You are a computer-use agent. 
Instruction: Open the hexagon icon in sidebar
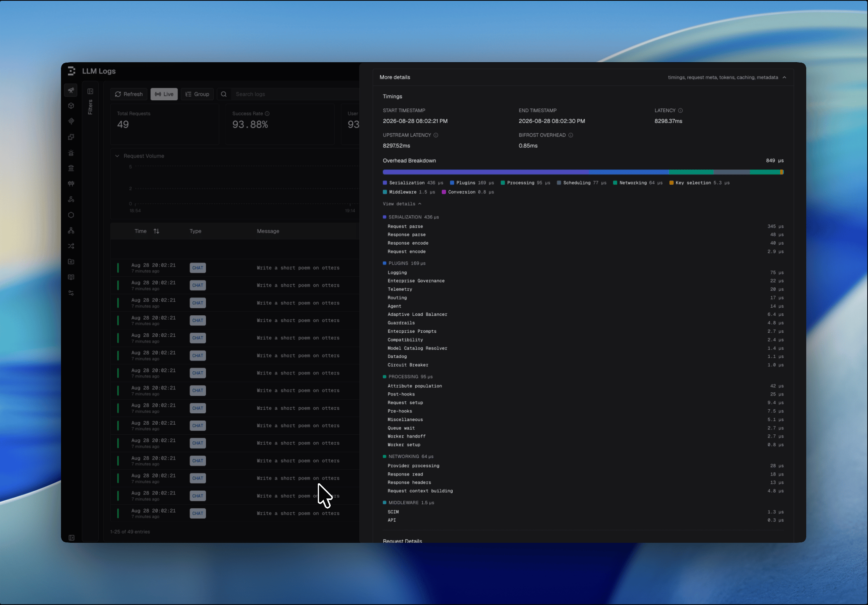[71, 215]
